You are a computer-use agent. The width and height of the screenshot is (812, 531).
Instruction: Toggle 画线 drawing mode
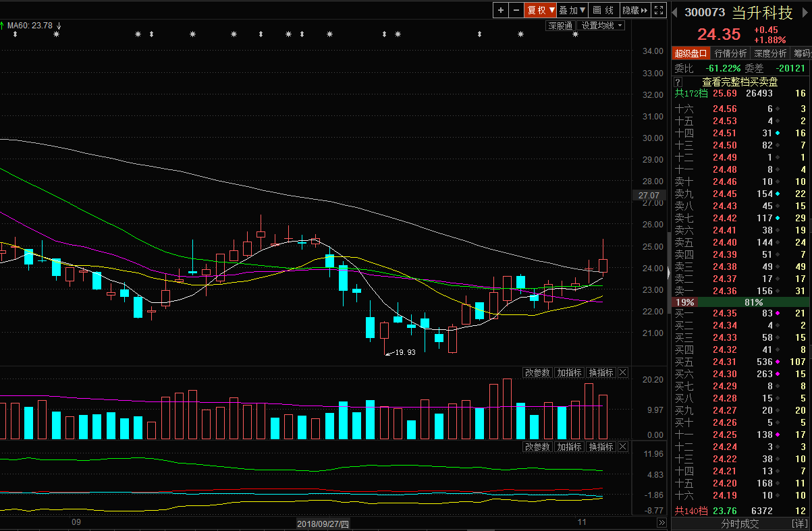click(603, 10)
